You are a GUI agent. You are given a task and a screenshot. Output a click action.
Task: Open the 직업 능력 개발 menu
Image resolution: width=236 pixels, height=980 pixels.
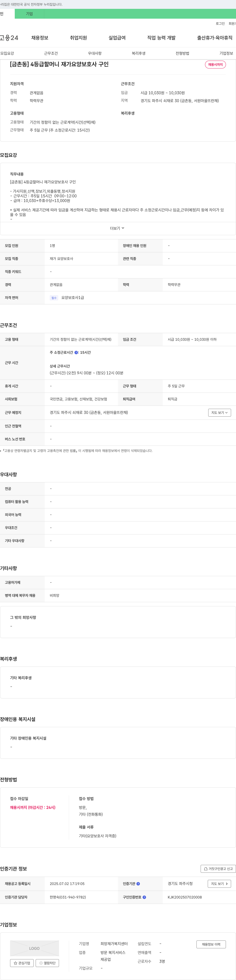tap(161, 38)
